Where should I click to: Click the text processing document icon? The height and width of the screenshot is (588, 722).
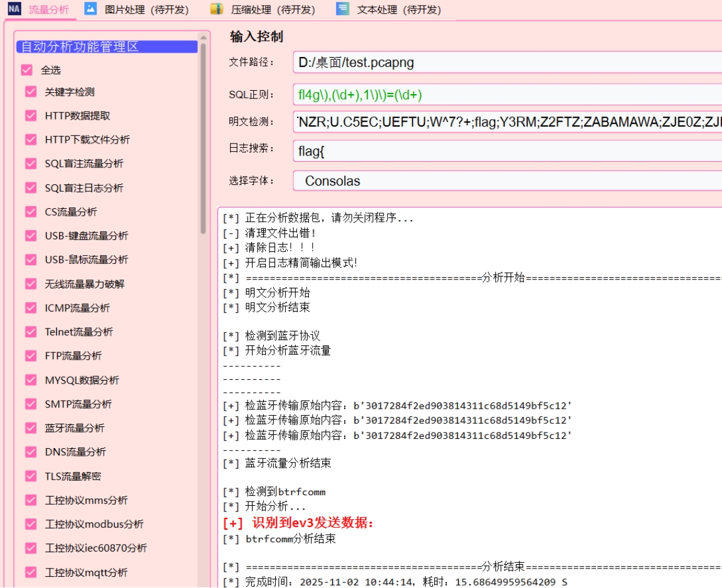pyautogui.click(x=342, y=9)
